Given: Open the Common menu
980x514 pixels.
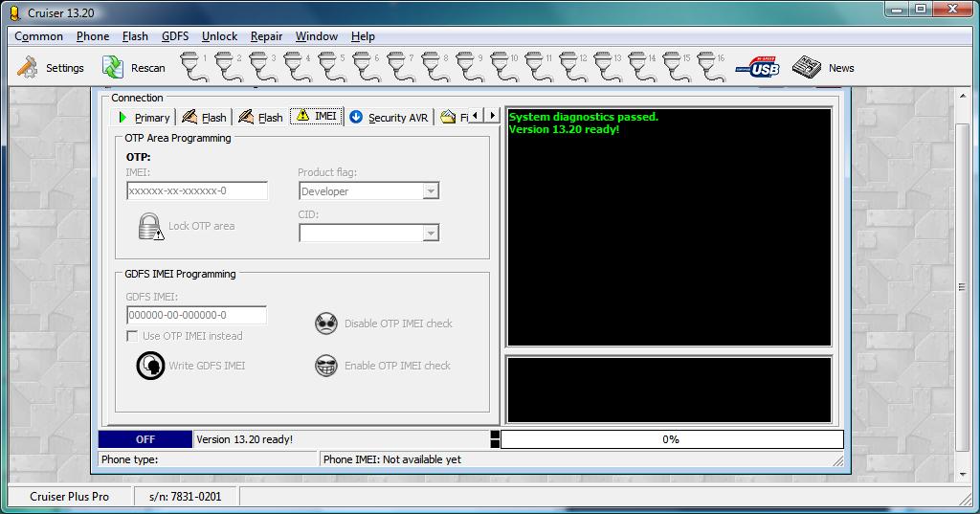Looking at the screenshot, I should tap(38, 36).
